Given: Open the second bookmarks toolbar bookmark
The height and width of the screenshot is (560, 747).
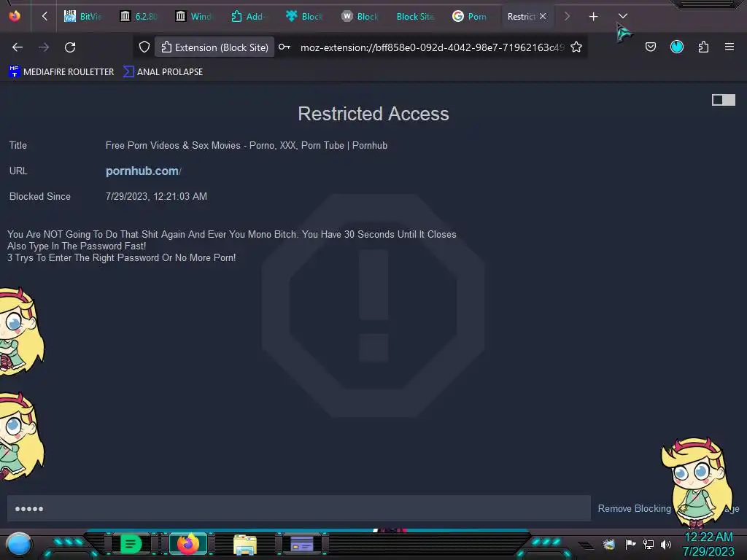Looking at the screenshot, I should click(x=163, y=72).
